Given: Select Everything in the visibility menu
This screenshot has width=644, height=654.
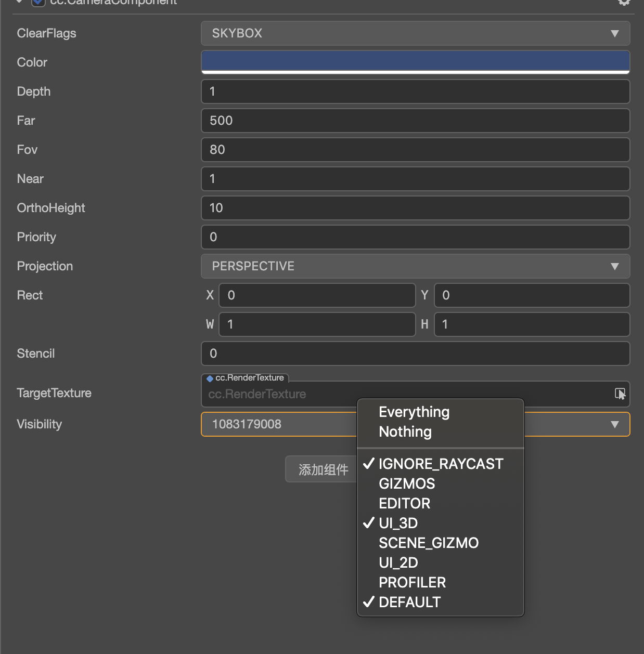Looking at the screenshot, I should pyautogui.click(x=414, y=412).
